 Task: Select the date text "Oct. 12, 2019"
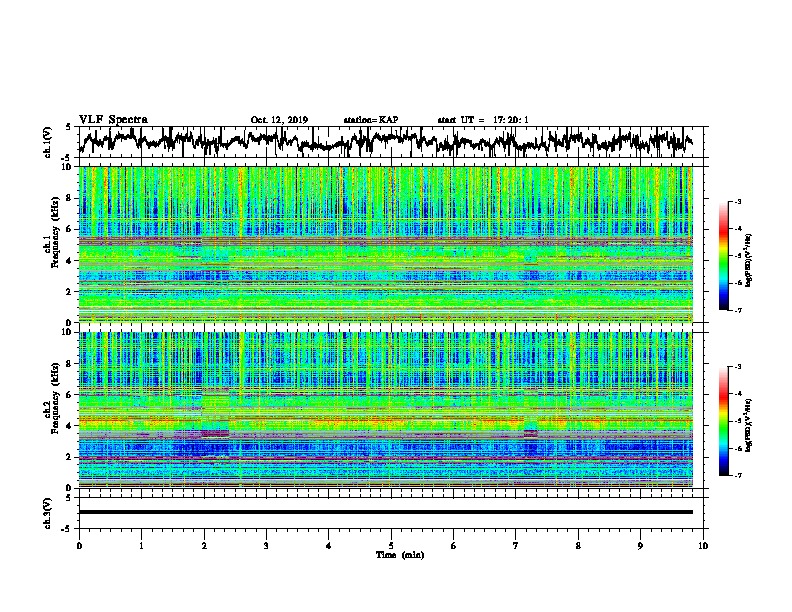point(279,120)
